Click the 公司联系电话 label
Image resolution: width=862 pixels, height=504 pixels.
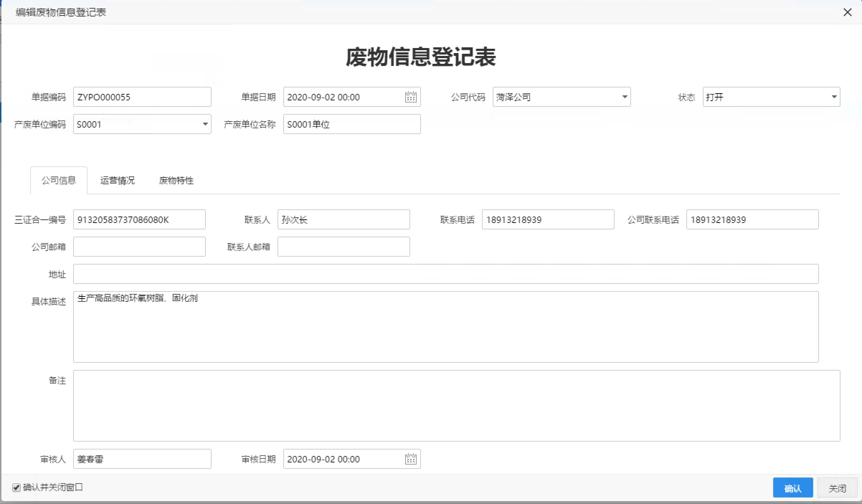[x=653, y=220]
